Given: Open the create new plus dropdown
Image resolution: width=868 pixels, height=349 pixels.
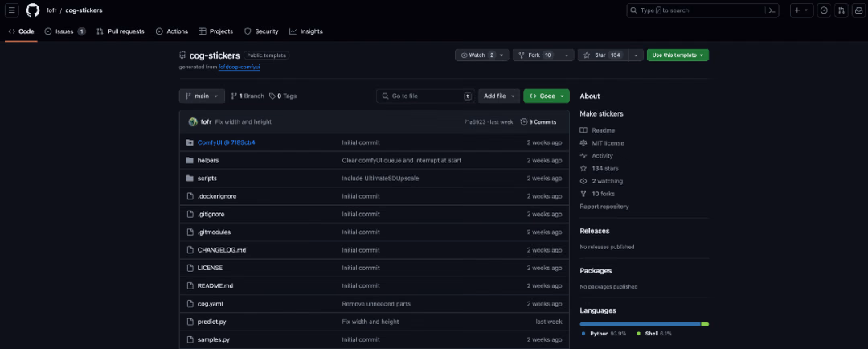Looking at the screenshot, I should tap(801, 10).
